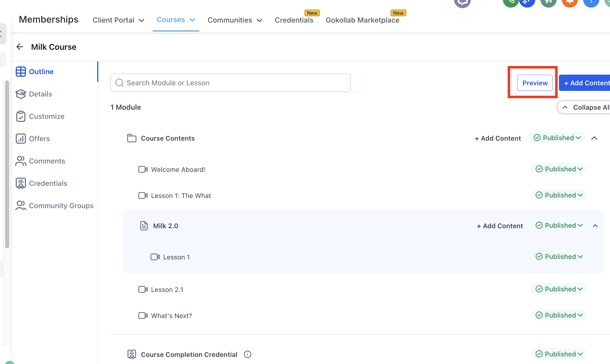Image resolution: width=610 pixels, height=364 pixels.
Task: Click the Details graduation cap icon
Action: point(21,94)
